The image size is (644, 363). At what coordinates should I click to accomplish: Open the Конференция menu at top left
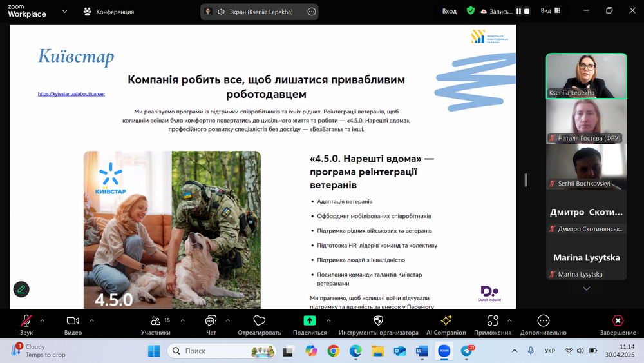(108, 12)
